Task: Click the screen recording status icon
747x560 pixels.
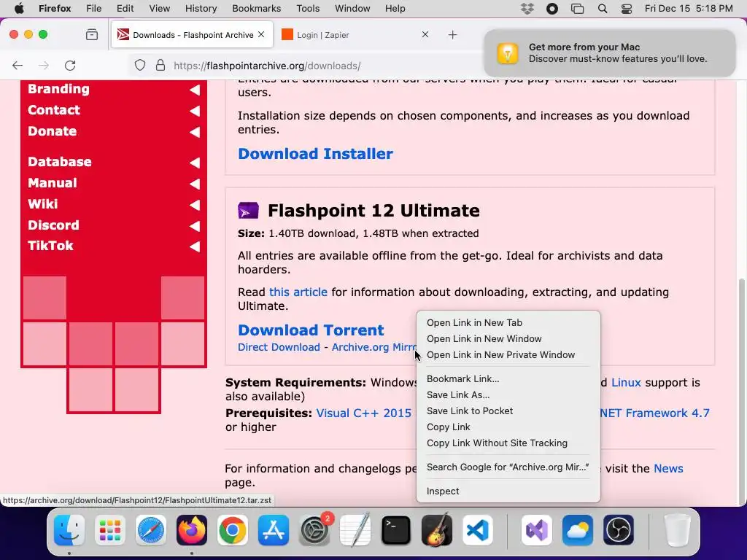Action: (551, 8)
